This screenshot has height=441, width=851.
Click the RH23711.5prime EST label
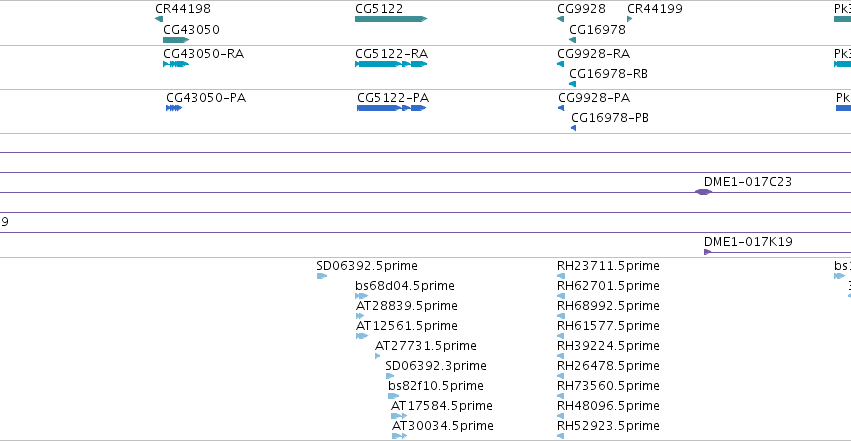coord(608,266)
